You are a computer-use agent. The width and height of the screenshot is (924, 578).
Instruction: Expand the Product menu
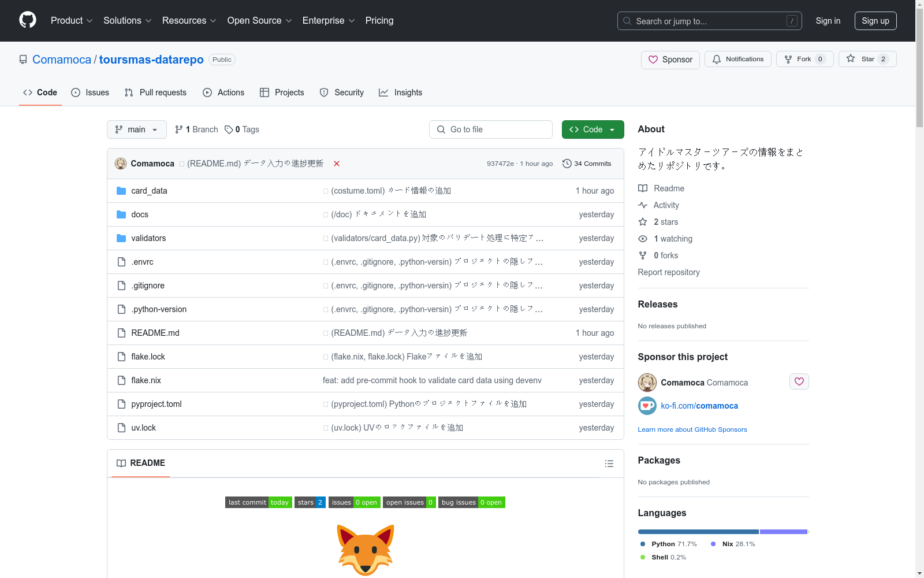pyautogui.click(x=72, y=21)
